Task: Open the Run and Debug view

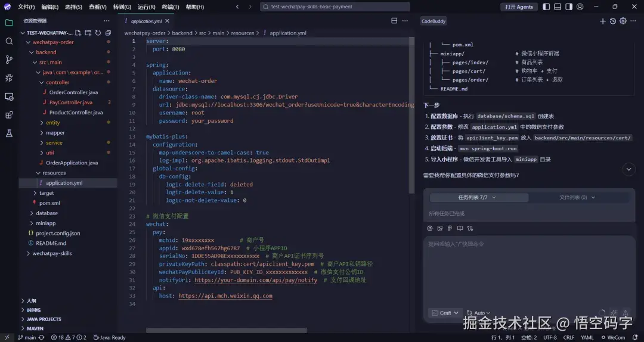Action: [x=9, y=78]
